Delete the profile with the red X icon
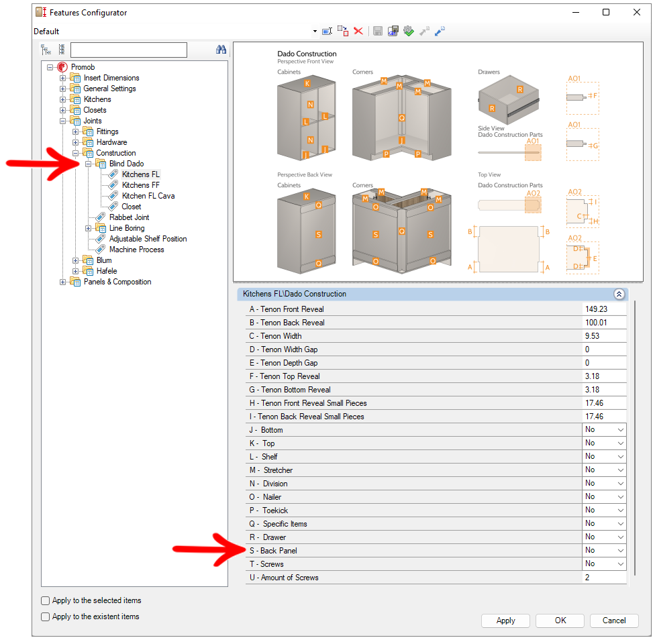The width and height of the screenshot is (653, 644). (x=358, y=32)
